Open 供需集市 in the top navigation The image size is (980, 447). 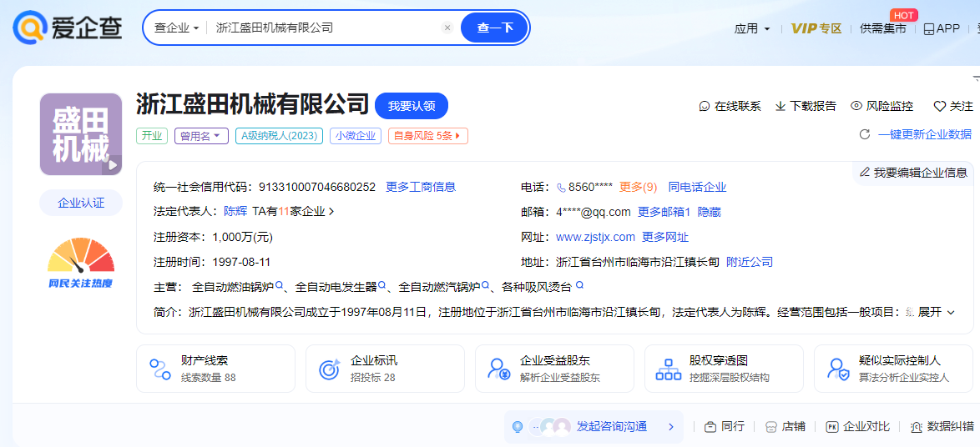(882, 28)
